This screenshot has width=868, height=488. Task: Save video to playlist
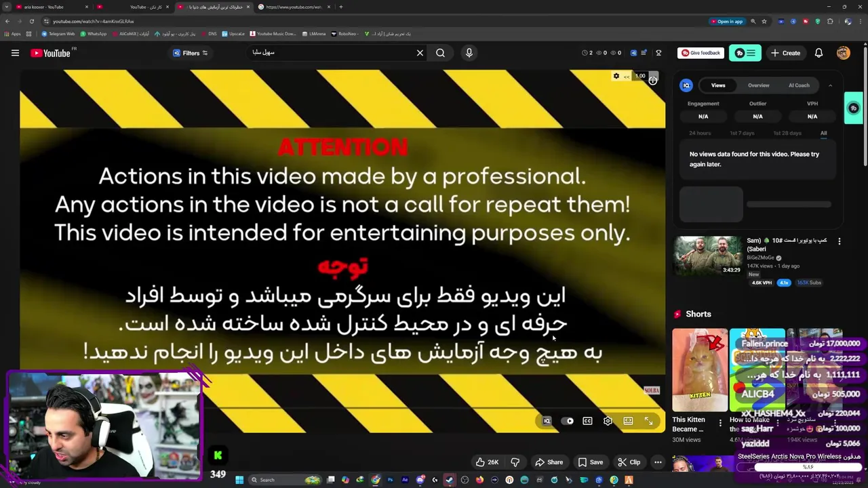[590, 462]
